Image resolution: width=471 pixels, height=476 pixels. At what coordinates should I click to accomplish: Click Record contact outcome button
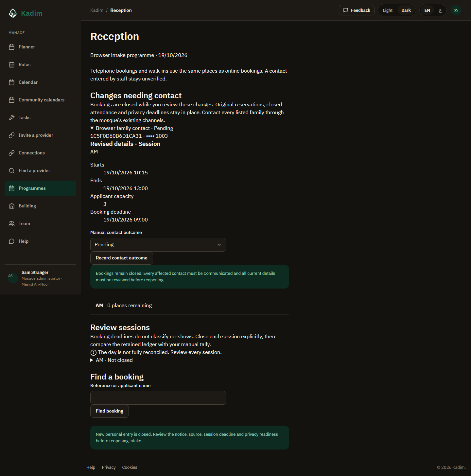point(122,258)
